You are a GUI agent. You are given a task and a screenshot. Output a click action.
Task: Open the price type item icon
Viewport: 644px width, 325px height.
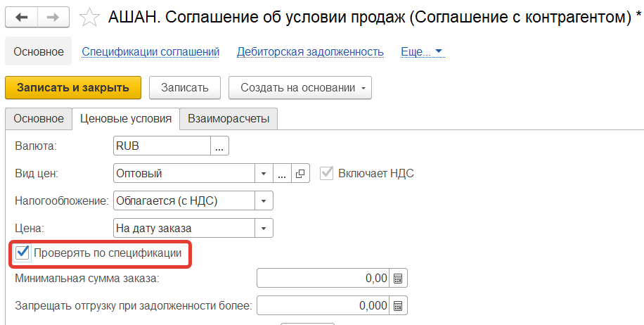(x=300, y=173)
